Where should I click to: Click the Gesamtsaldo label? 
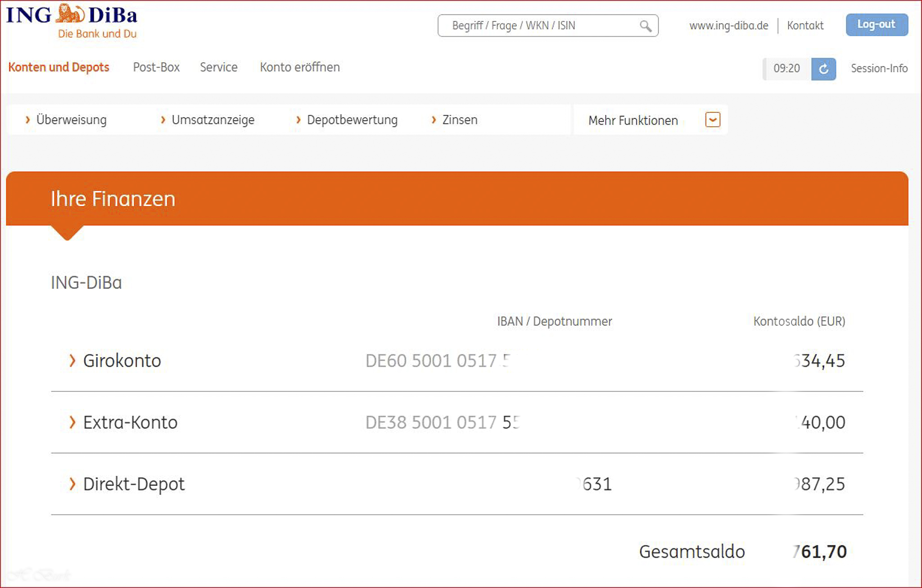coord(692,552)
